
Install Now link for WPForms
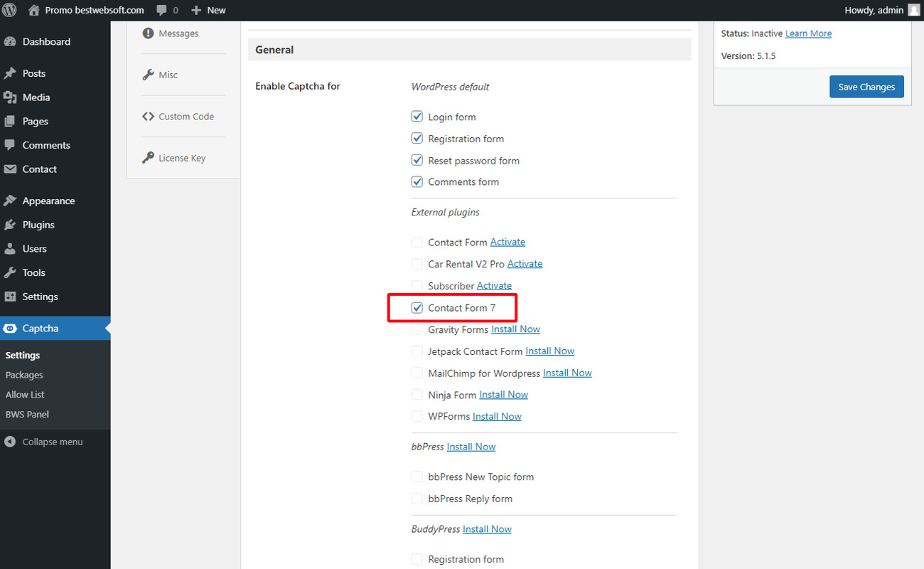[x=497, y=416]
